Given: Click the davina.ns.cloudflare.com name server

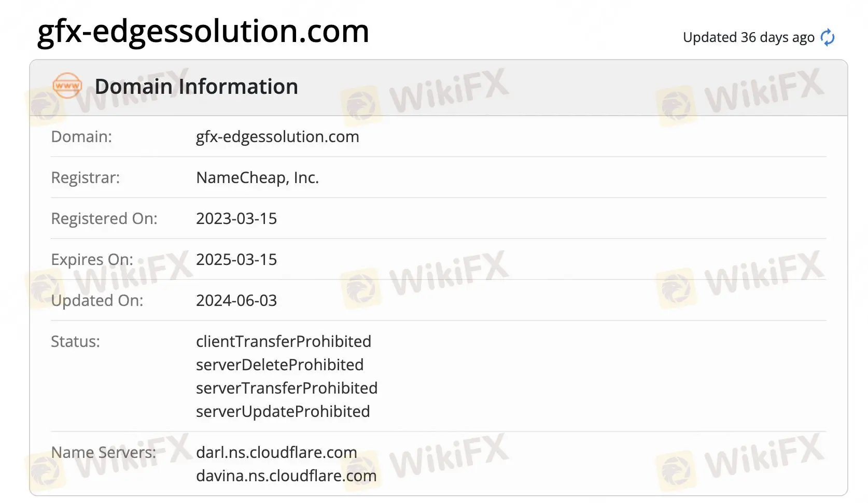Looking at the screenshot, I should 286,476.
